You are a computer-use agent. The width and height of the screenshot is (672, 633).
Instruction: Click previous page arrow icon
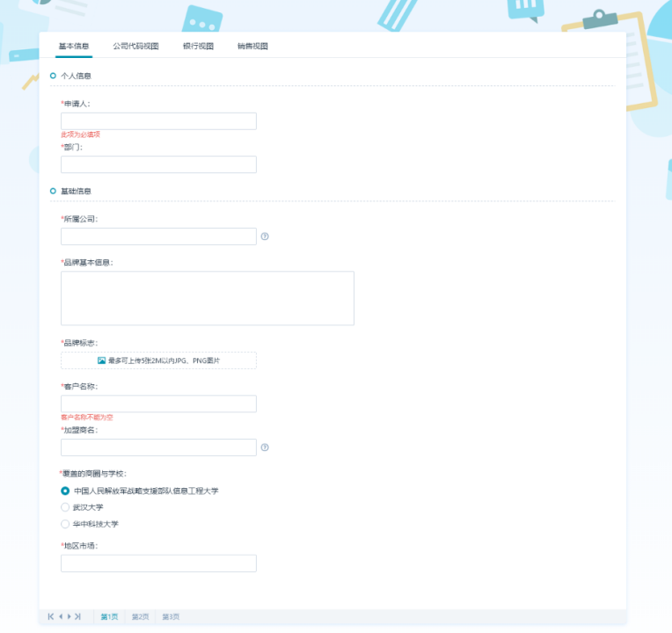60,617
